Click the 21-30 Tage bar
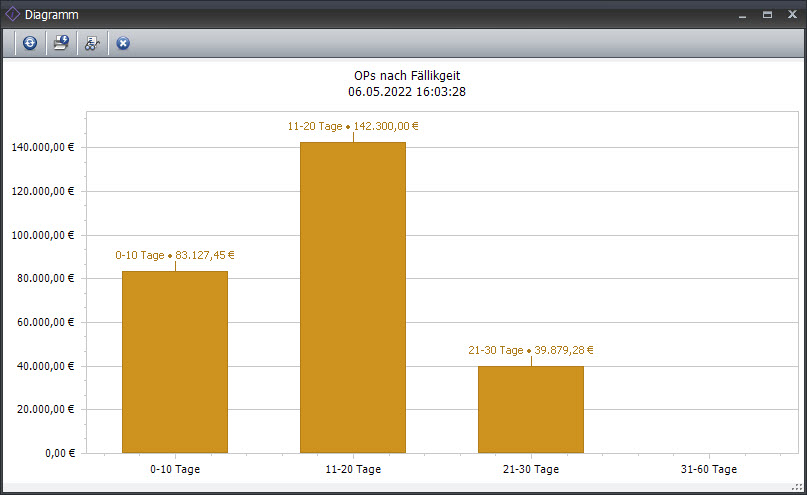This screenshot has height=495, width=807. click(531, 409)
